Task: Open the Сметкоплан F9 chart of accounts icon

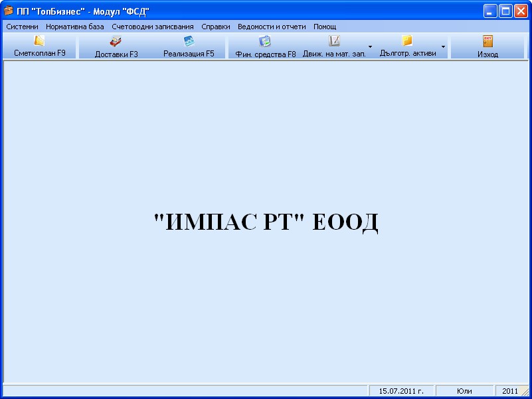Action: click(x=39, y=40)
